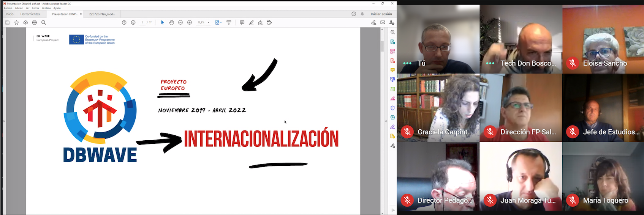The image size is (644, 215).
Task: Select María Toquero video tile
Action: coord(603,176)
